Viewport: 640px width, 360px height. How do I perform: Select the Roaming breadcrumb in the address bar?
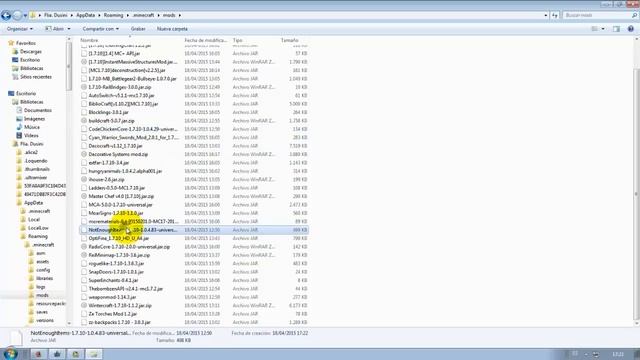point(113,15)
